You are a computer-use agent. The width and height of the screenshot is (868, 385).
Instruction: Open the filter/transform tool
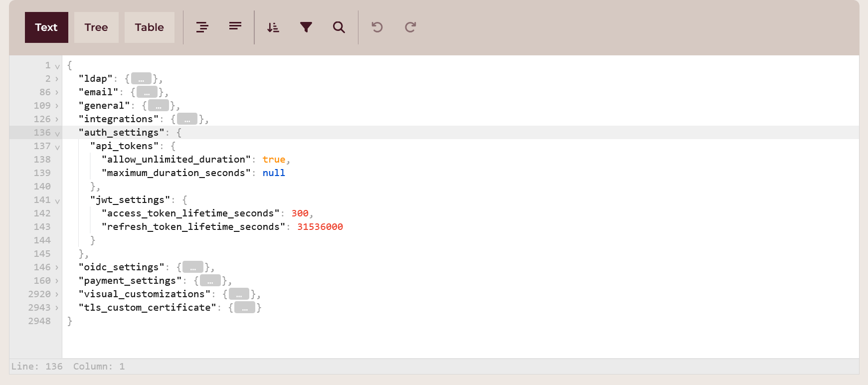(x=306, y=27)
